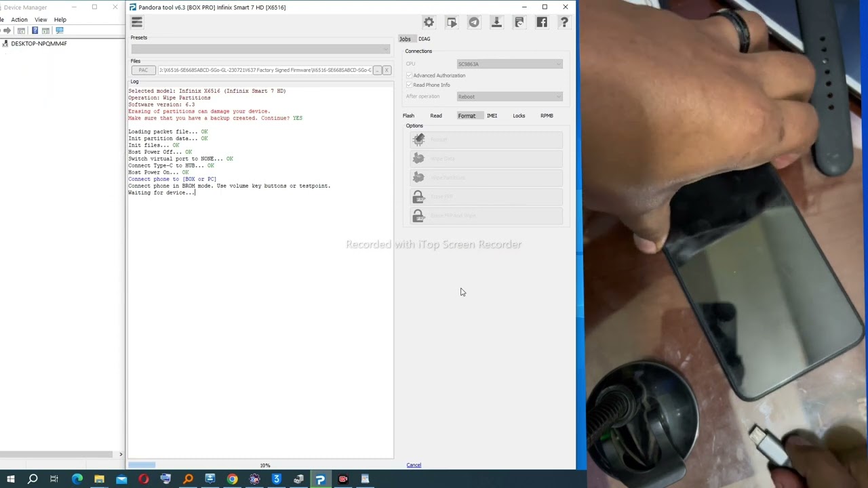
Task: Open the IMEI tab
Action: coord(492,116)
